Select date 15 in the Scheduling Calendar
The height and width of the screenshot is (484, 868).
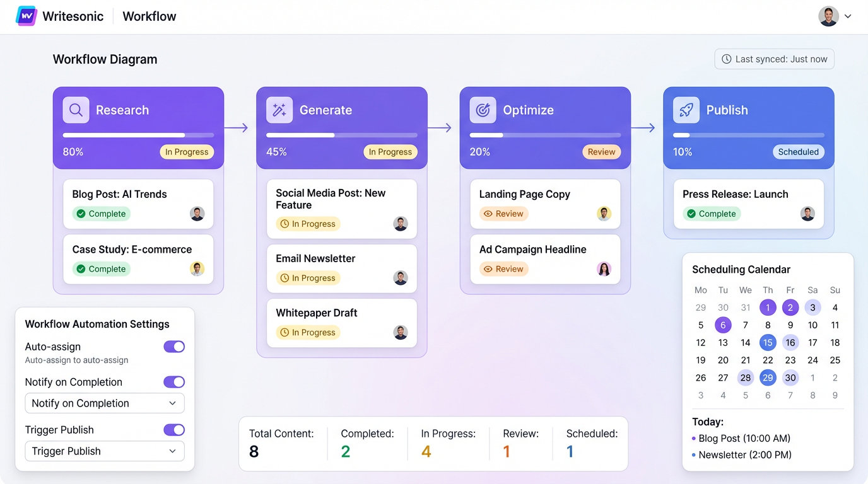pos(768,342)
